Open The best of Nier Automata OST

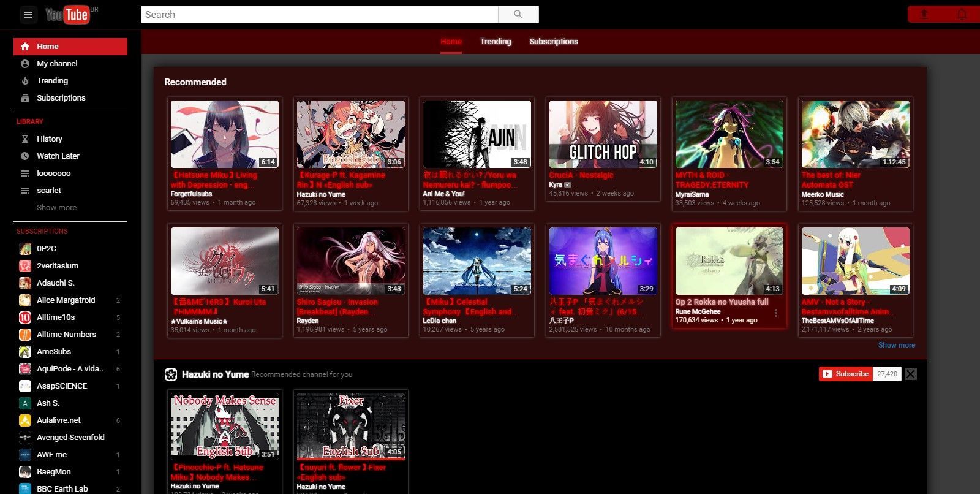pos(831,180)
